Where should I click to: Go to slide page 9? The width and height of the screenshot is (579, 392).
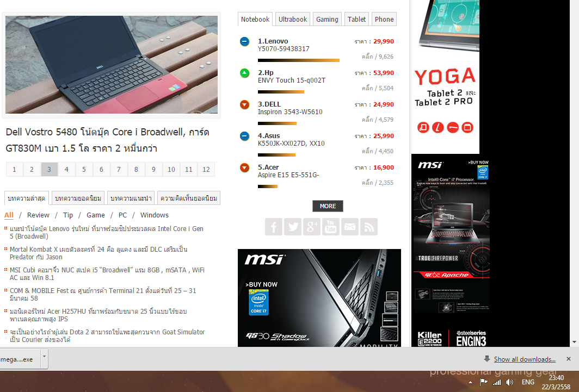[153, 169]
